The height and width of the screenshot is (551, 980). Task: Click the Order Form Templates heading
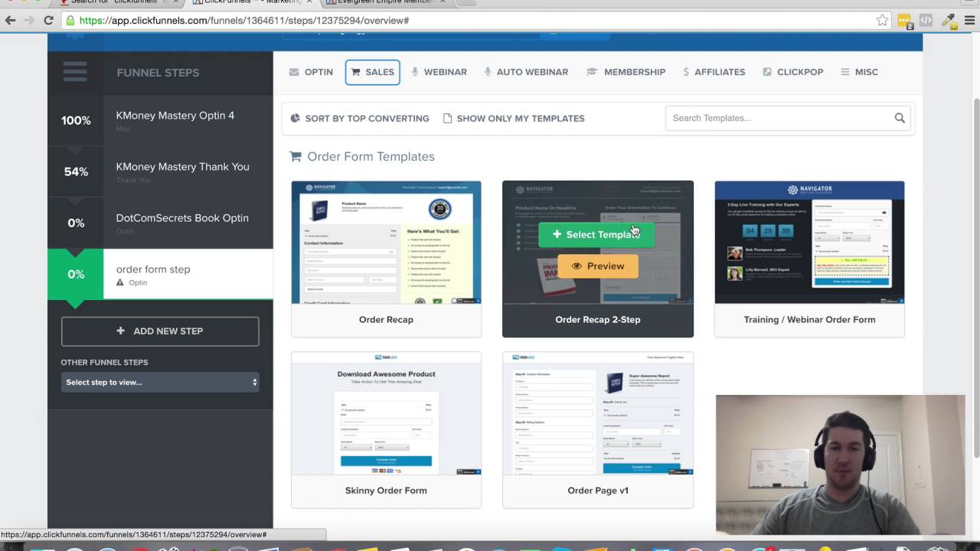(371, 156)
